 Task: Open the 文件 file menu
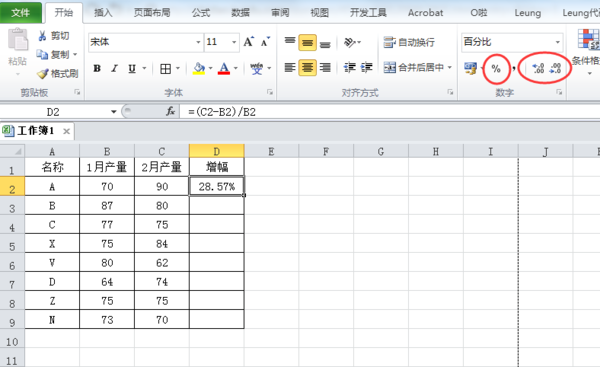coord(21,13)
